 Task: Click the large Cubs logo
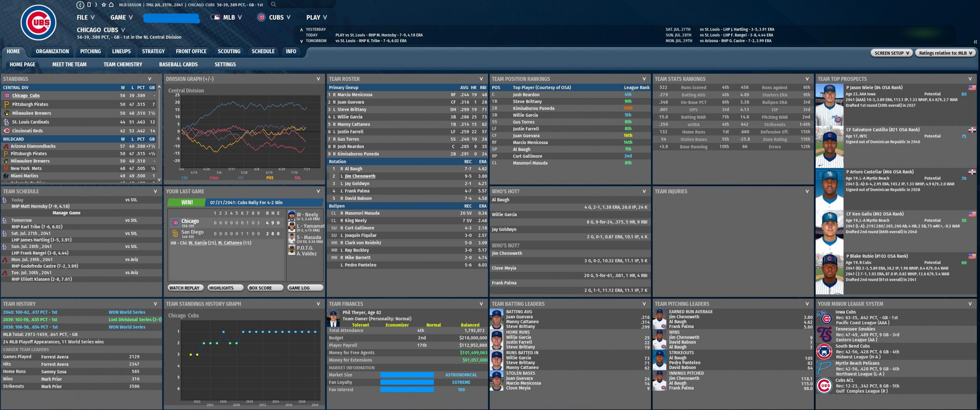[x=39, y=22]
